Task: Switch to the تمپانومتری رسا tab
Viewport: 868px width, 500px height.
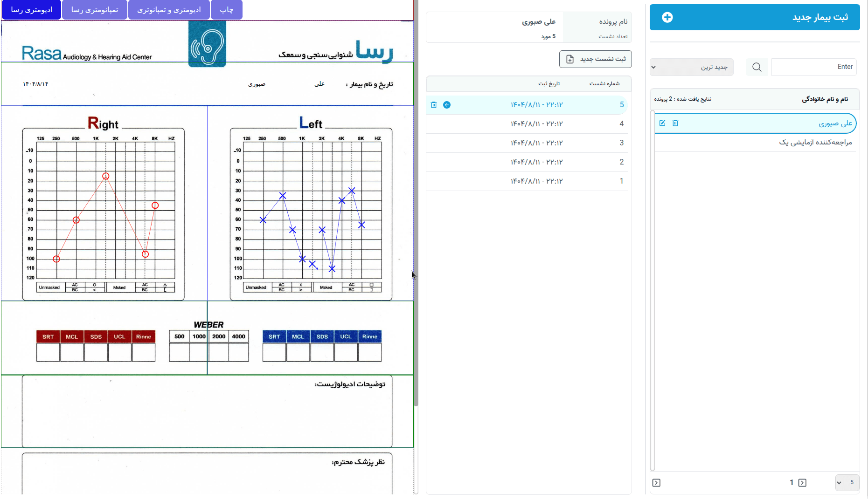Action: coord(94,9)
